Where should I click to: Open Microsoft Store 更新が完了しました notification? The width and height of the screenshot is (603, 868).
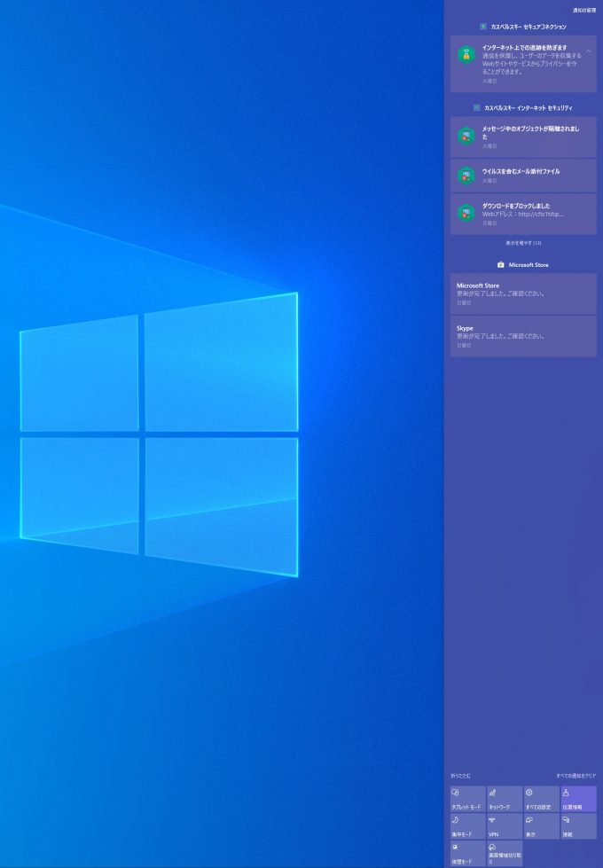click(x=523, y=293)
